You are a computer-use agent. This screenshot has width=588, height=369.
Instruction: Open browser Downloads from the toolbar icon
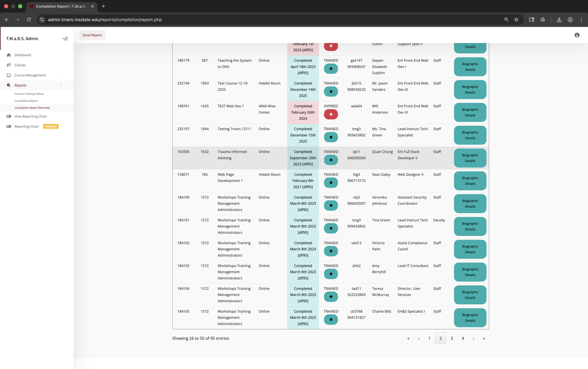(x=559, y=19)
